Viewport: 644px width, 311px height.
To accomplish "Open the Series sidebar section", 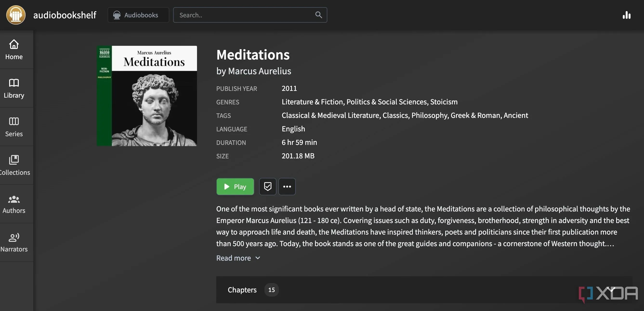I will pos(14,127).
